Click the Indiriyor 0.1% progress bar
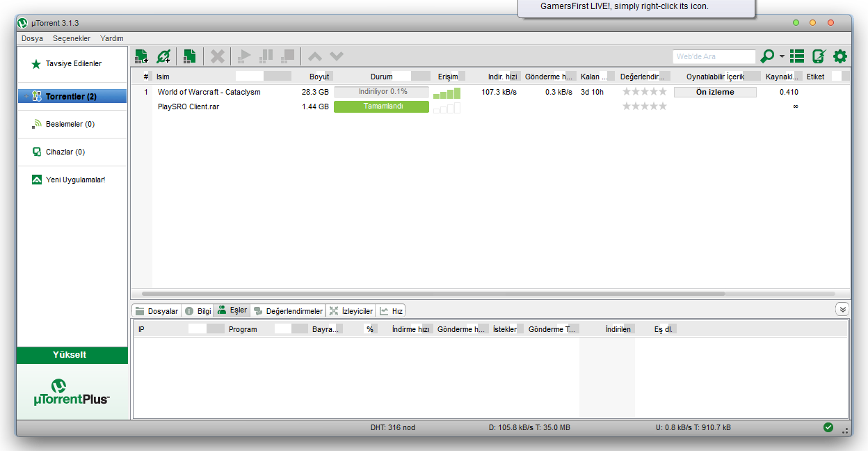 tap(381, 92)
